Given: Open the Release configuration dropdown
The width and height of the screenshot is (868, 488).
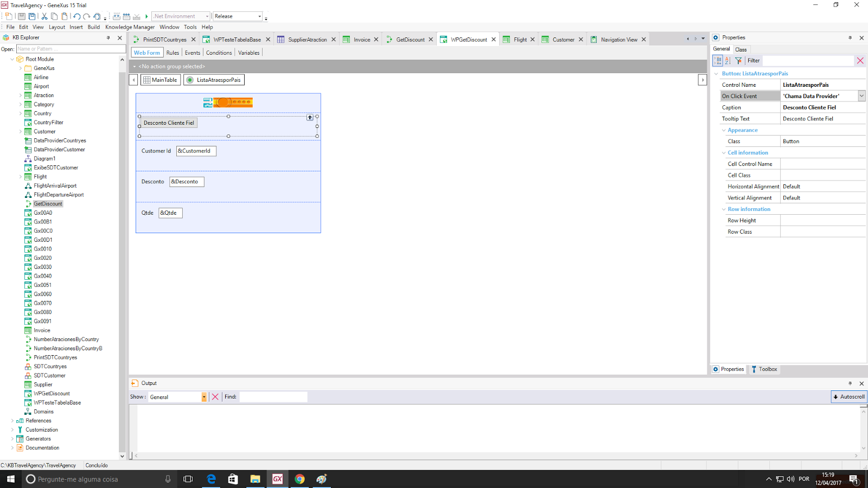Looking at the screenshot, I should click(x=259, y=16).
